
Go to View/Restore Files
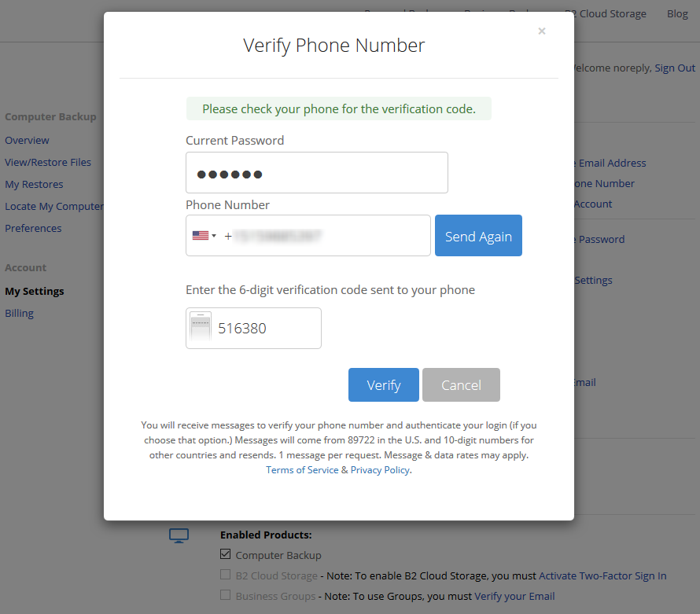coord(48,163)
